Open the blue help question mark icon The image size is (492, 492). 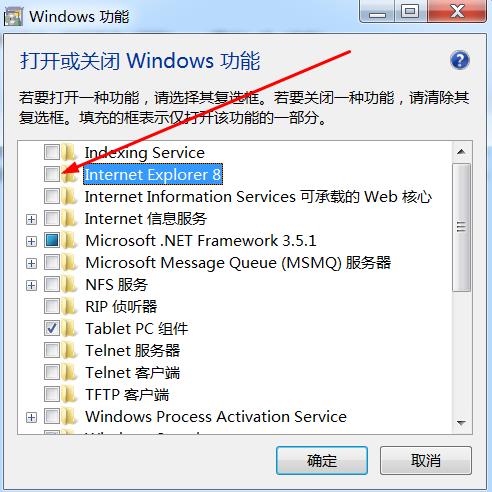pos(460,60)
